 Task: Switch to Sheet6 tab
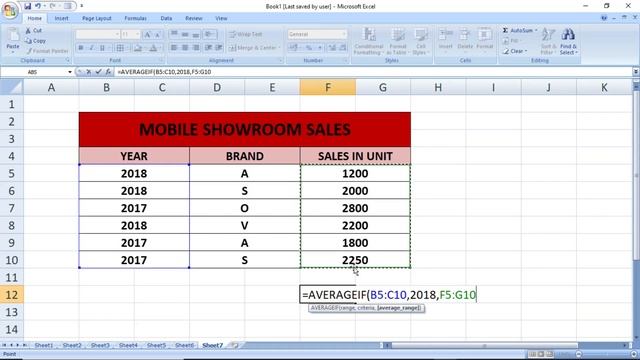[x=184, y=345]
